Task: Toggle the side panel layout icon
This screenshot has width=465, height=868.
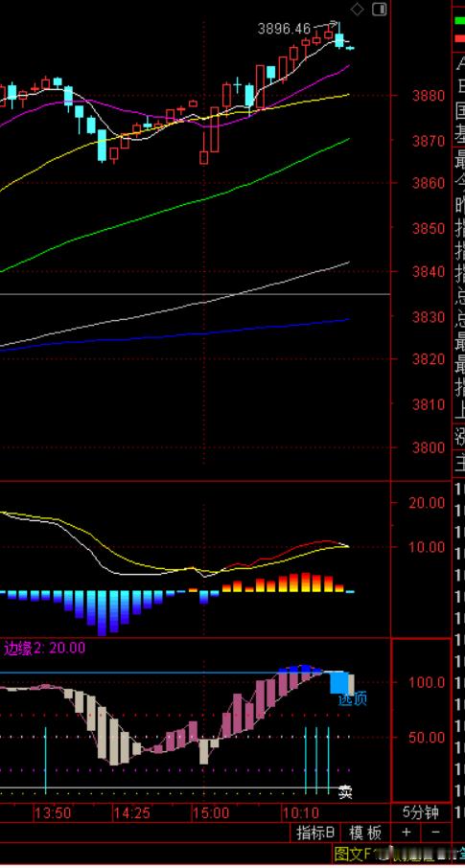Action: [380, 10]
